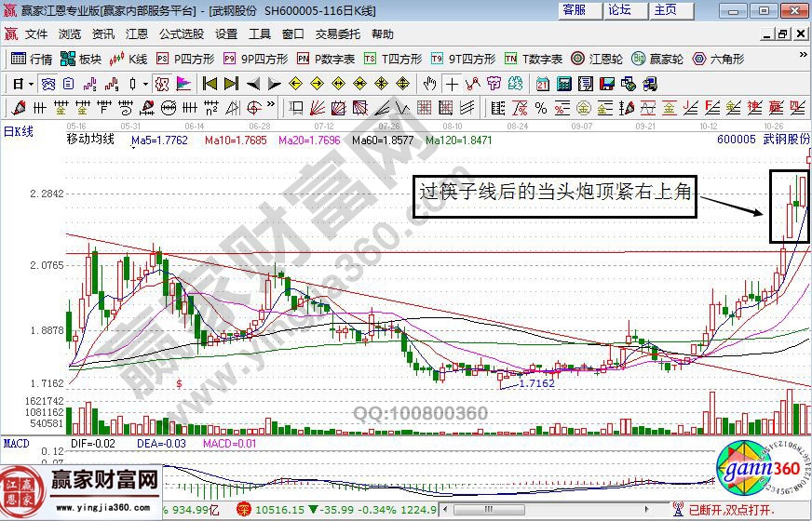This screenshot has width=812, height=521.
Task: Jump to first bar with skip-start arrow
Action: pyautogui.click(x=210, y=84)
